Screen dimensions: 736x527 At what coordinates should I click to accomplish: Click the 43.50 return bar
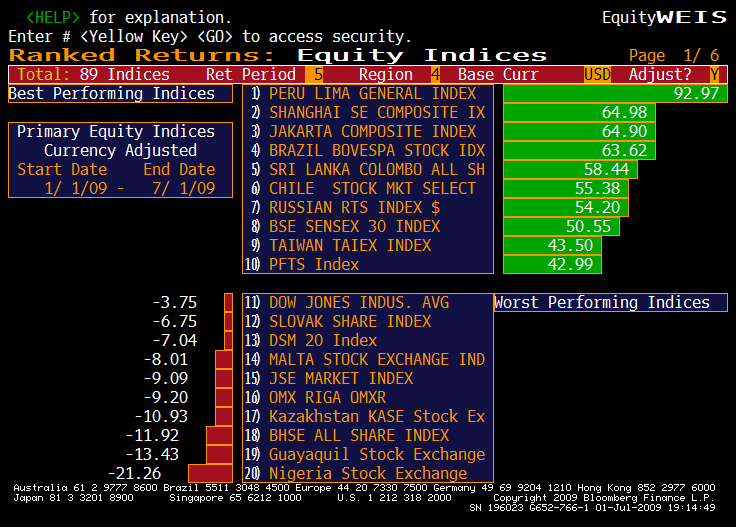click(x=552, y=245)
